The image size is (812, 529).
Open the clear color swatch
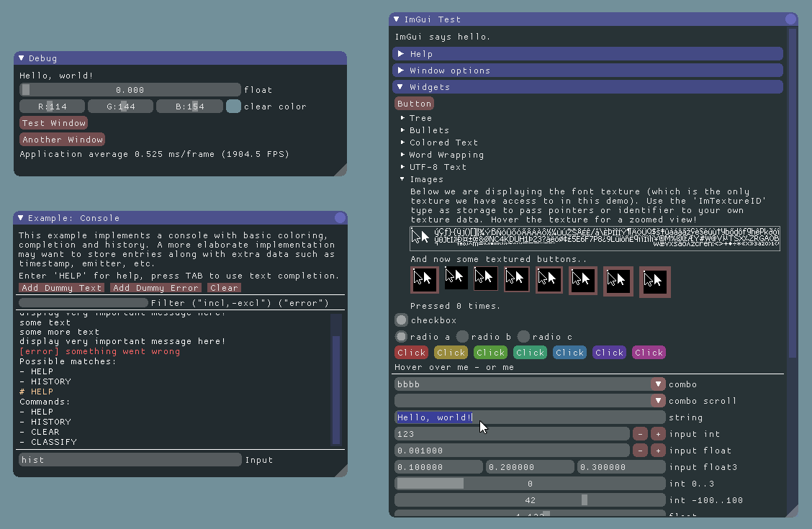tap(233, 107)
